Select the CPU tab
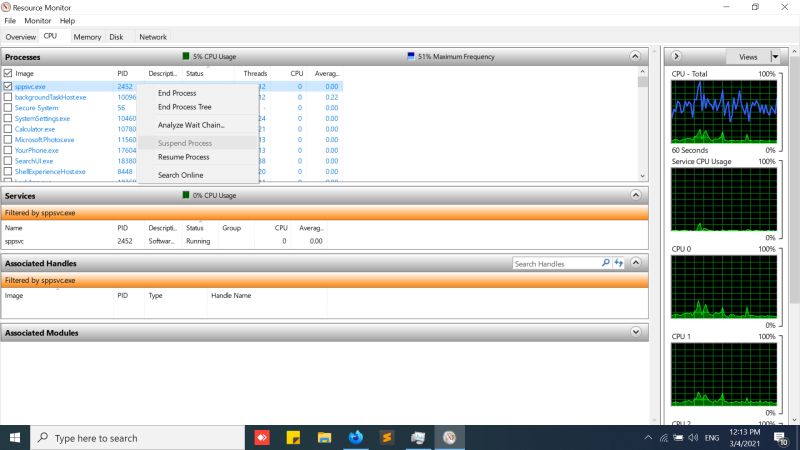Image resolution: width=800 pixels, height=450 pixels. 51,36
